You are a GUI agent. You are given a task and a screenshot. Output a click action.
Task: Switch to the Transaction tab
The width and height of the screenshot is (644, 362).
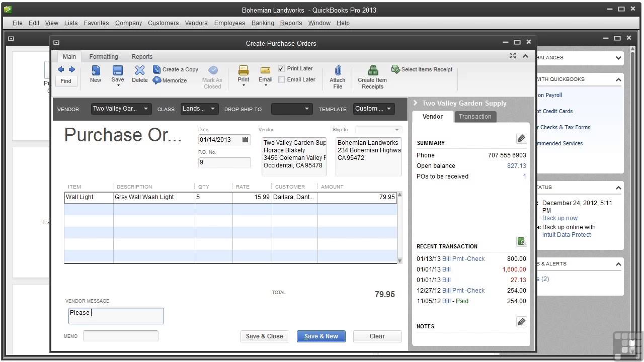(x=475, y=117)
